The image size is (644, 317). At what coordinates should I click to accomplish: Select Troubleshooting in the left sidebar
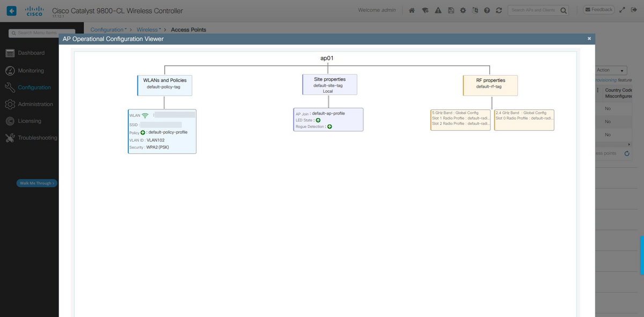click(35, 137)
